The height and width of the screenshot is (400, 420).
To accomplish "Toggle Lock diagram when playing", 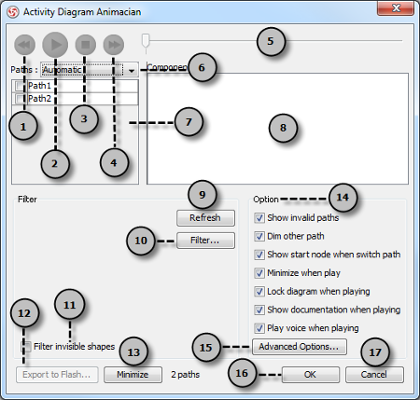I will coord(259,291).
